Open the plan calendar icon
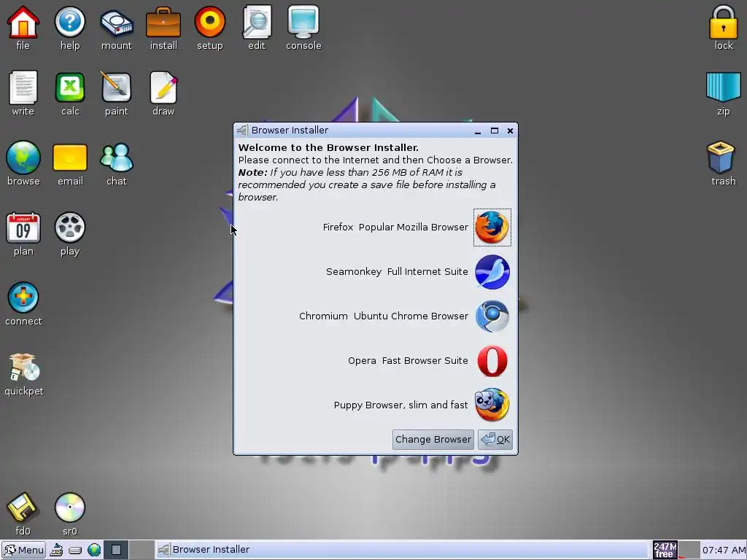Image resolution: width=747 pixels, height=560 pixels. click(x=23, y=228)
